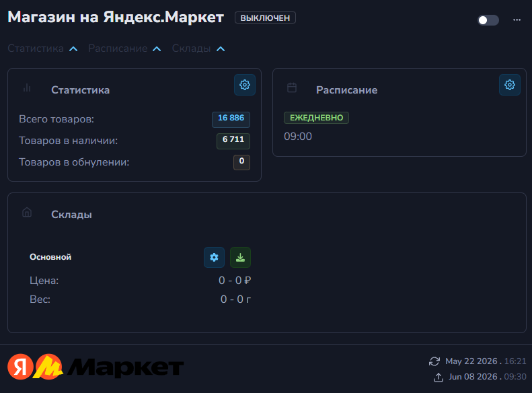
Task: Click the Цена label
Action: [x=44, y=281]
